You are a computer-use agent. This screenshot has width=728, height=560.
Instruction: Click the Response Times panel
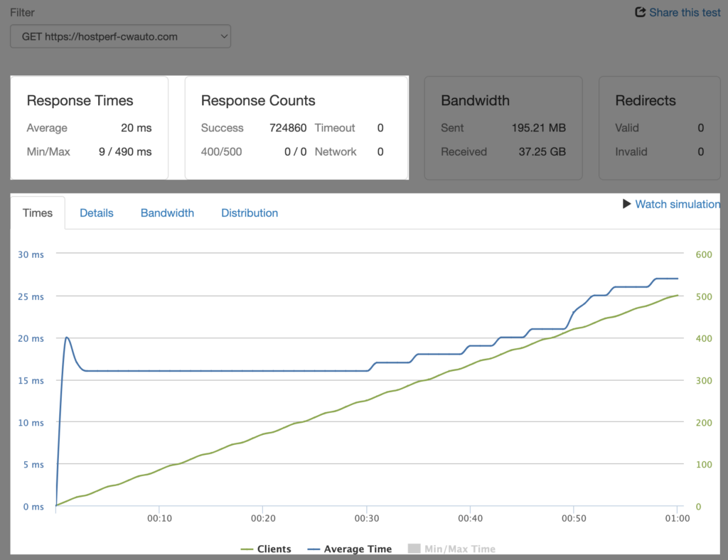pyautogui.click(x=89, y=128)
